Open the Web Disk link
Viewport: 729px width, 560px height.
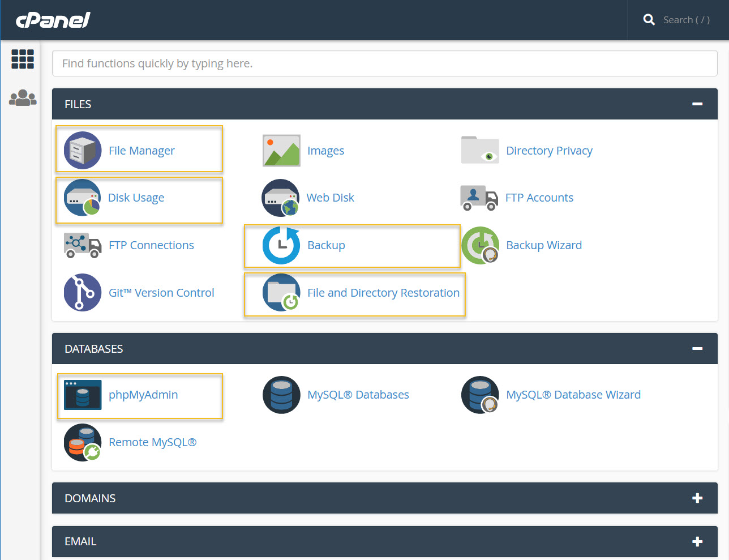[x=330, y=198]
